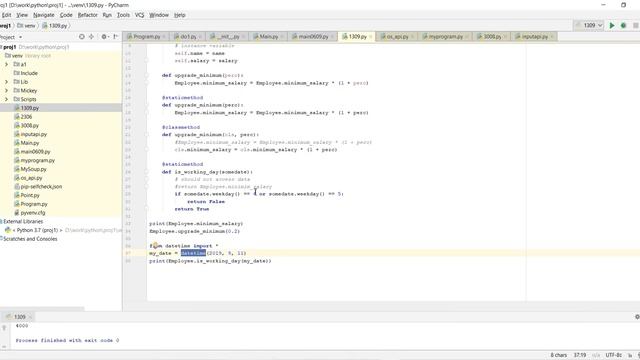640x360 pixels.
Task: Close the 1309.py editor tab
Action: (371, 37)
